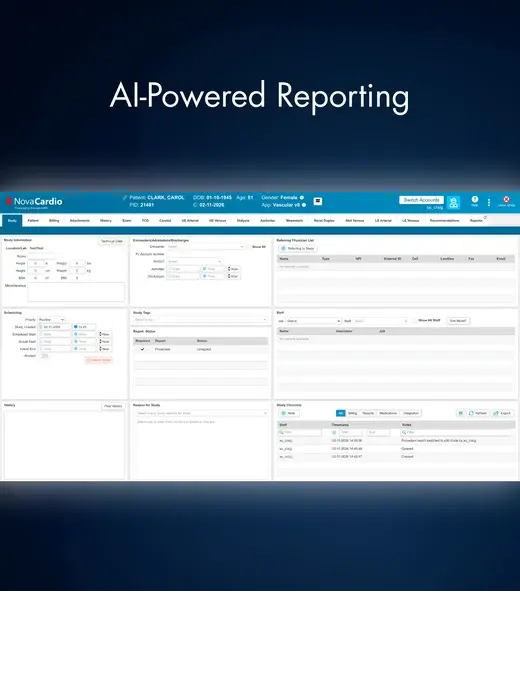Switch to the Renal Duplex tab

tap(324, 221)
